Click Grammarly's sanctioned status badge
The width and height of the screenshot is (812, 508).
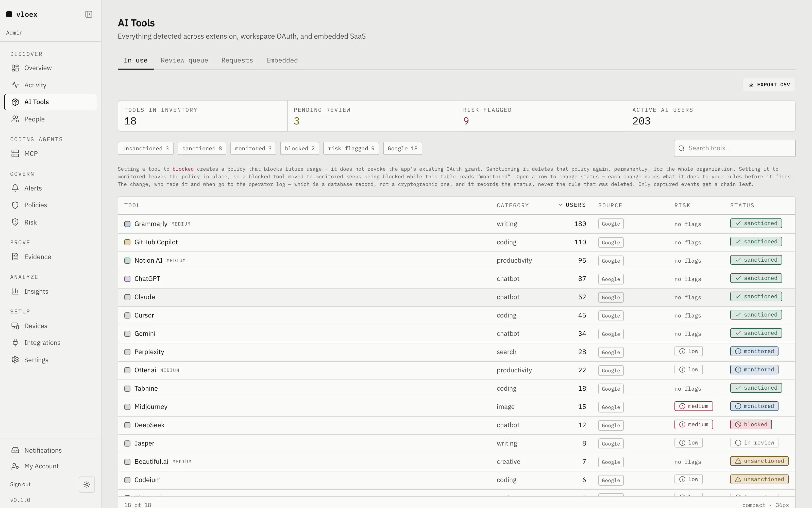tap(756, 224)
